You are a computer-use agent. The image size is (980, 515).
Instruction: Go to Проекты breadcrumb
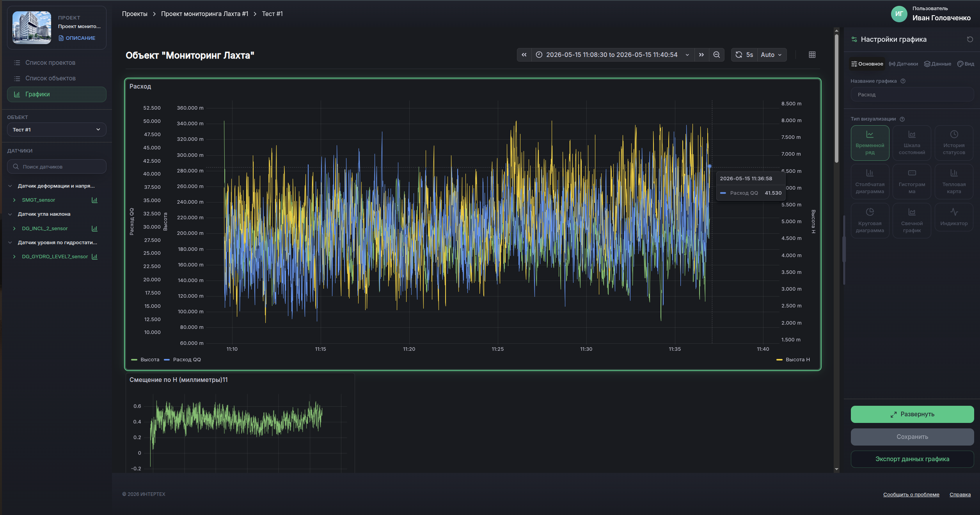[135, 14]
